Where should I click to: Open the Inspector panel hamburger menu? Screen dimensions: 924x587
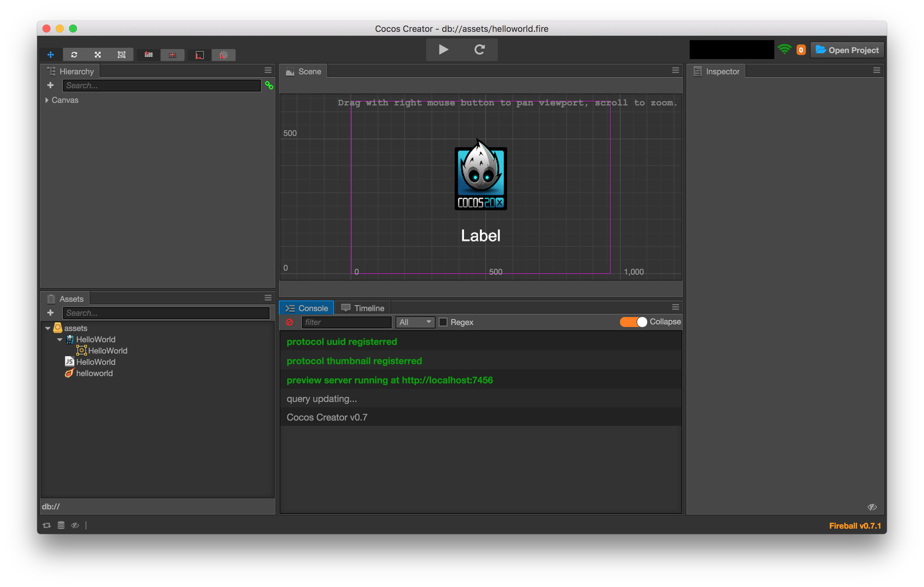coord(877,70)
